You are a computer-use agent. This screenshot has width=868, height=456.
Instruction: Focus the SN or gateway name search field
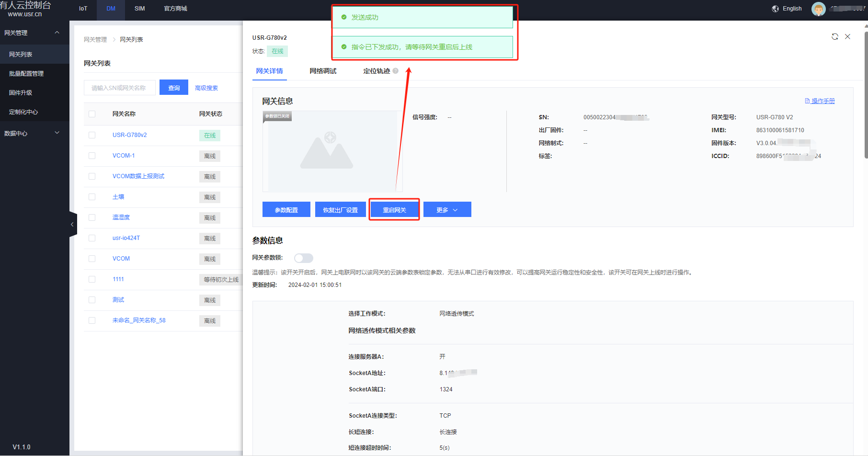point(119,88)
